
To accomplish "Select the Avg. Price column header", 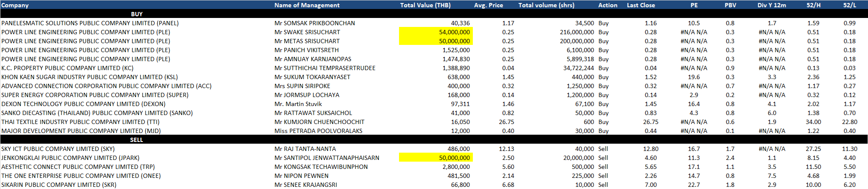I will coord(488,5).
